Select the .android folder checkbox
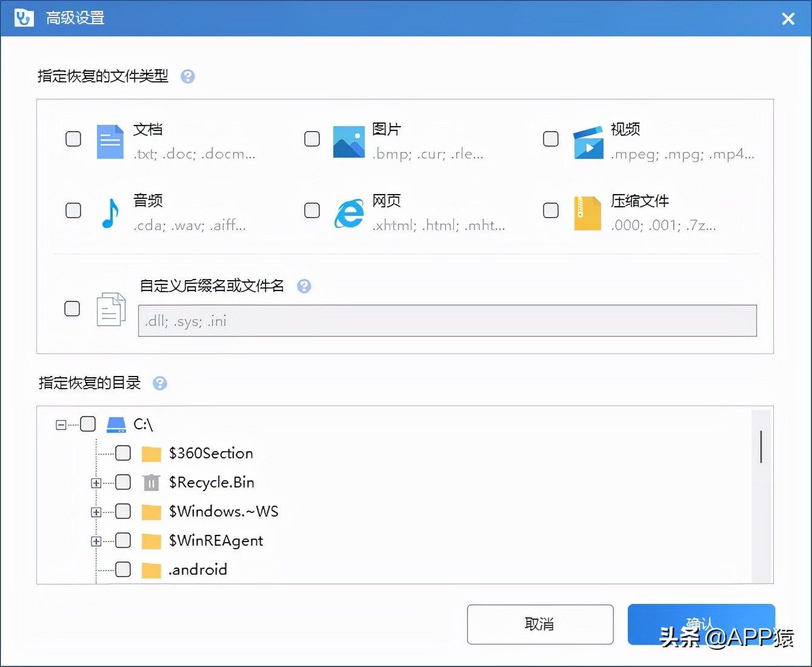 [123, 569]
